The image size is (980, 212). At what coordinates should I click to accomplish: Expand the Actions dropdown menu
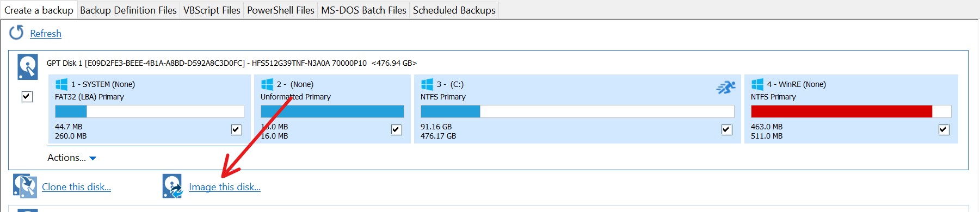72,158
